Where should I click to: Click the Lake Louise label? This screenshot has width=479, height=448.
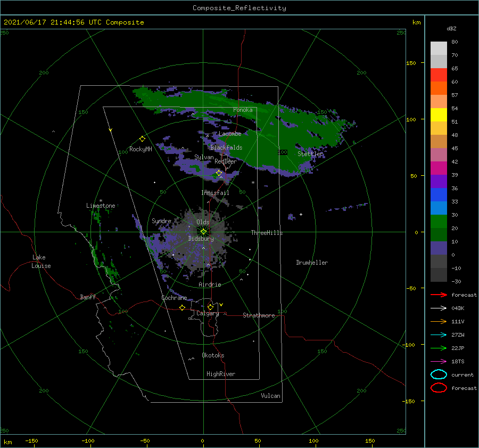(41, 262)
